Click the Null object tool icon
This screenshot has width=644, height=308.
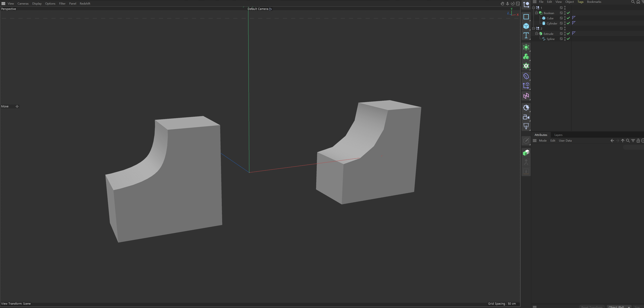click(526, 4)
